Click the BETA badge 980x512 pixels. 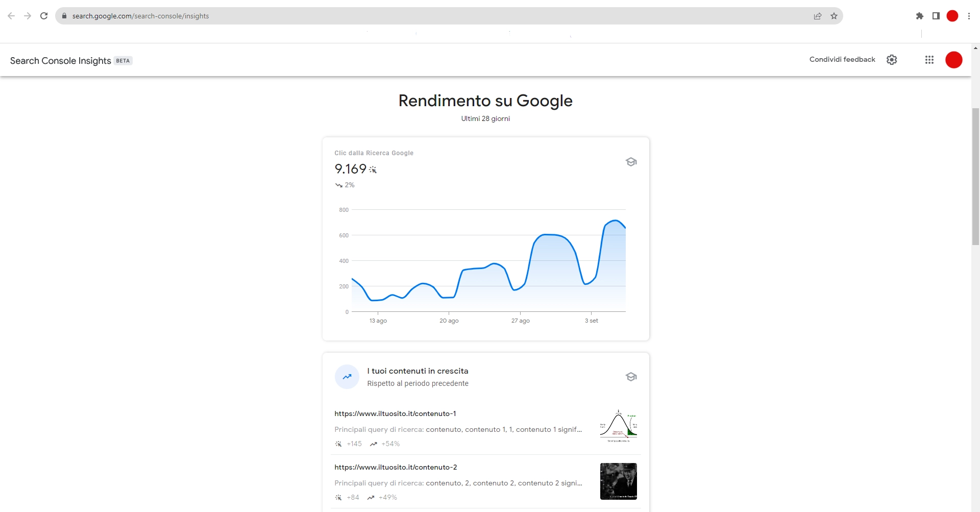pos(122,61)
